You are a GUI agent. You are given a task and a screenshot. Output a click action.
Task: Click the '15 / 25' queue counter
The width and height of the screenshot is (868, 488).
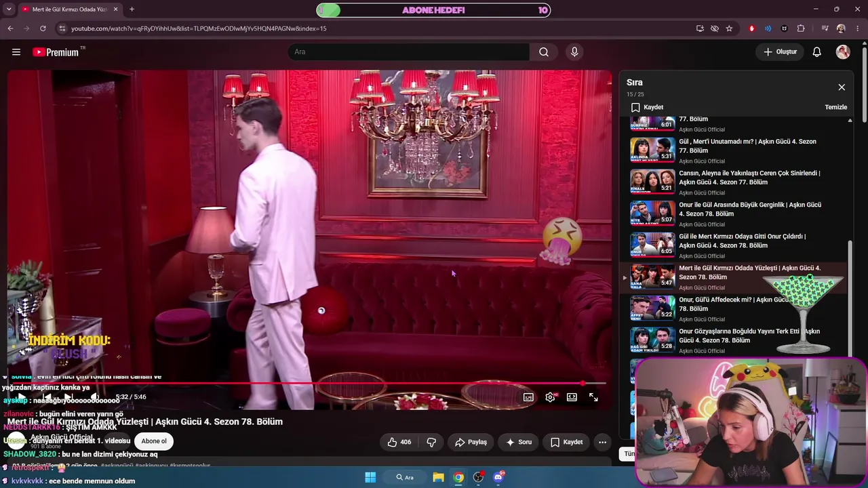coord(635,94)
